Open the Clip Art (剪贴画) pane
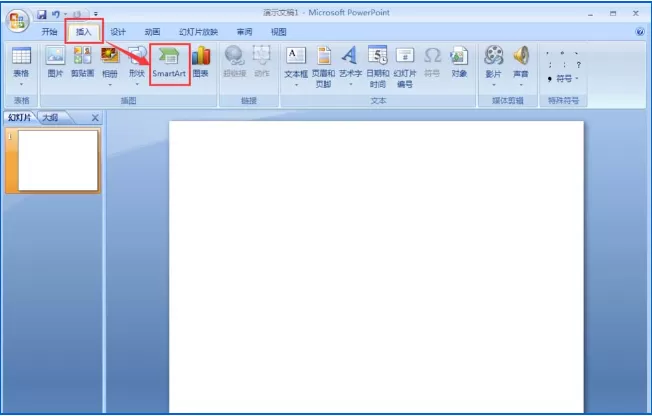Image resolution: width=652 pixels, height=416 pixels. (82, 63)
